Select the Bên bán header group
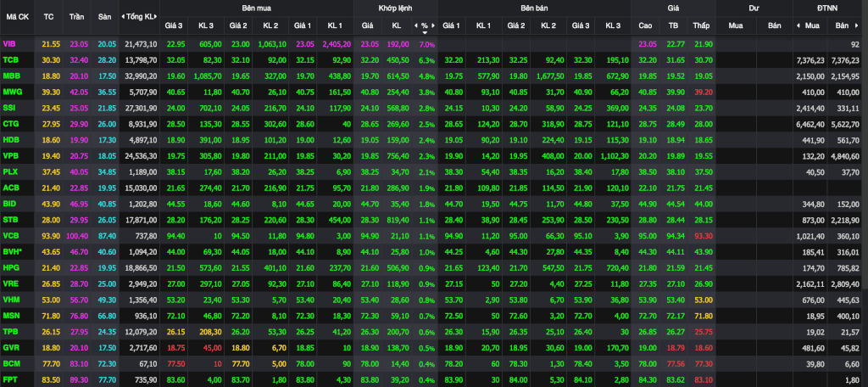 coord(534,8)
